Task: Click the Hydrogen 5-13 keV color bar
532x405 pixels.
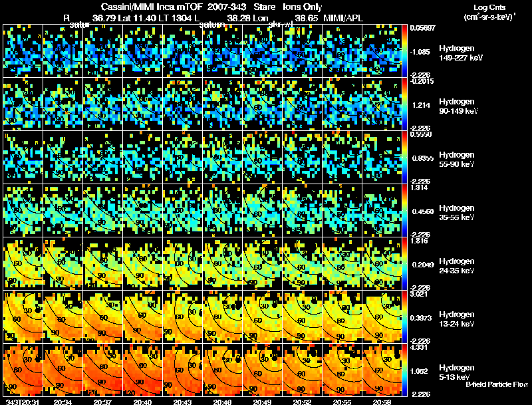Action: point(404,370)
